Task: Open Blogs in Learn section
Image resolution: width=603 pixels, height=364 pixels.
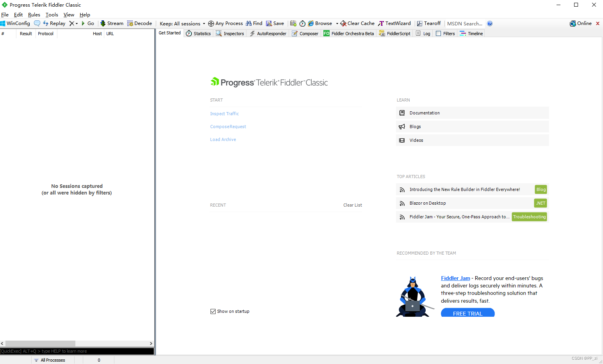Action: point(473,127)
